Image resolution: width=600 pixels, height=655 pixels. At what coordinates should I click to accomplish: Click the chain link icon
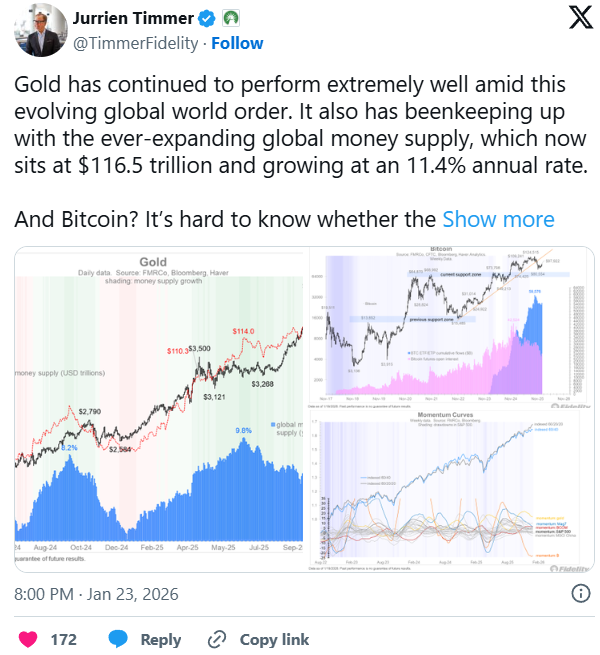point(217,639)
